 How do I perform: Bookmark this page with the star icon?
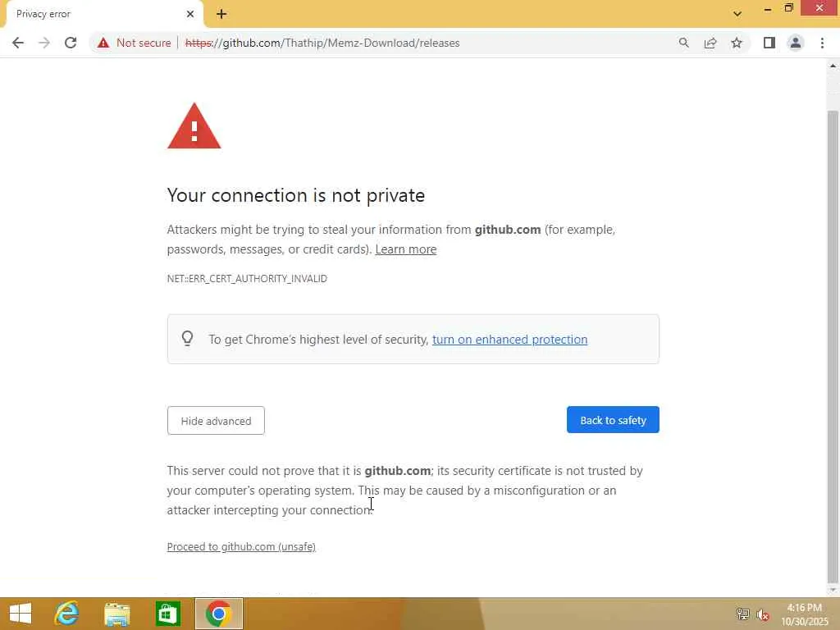[737, 43]
